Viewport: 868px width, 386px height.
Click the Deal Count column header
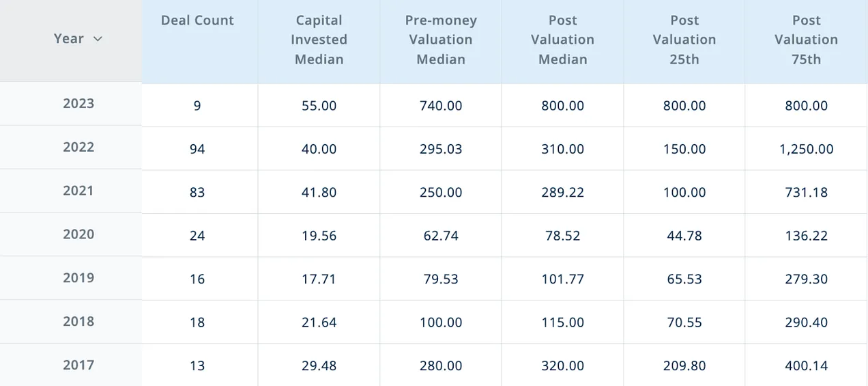click(x=197, y=20)
